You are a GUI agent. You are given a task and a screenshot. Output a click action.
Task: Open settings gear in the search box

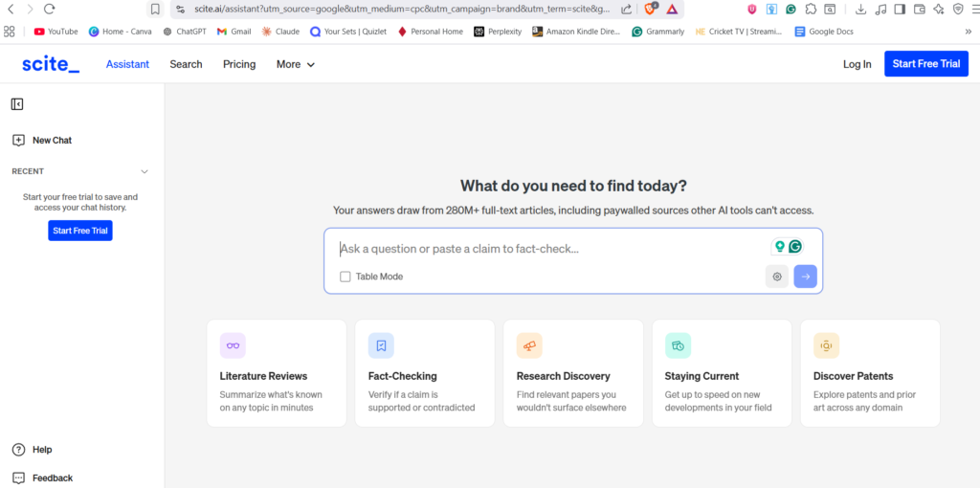(x=777, y=277)
